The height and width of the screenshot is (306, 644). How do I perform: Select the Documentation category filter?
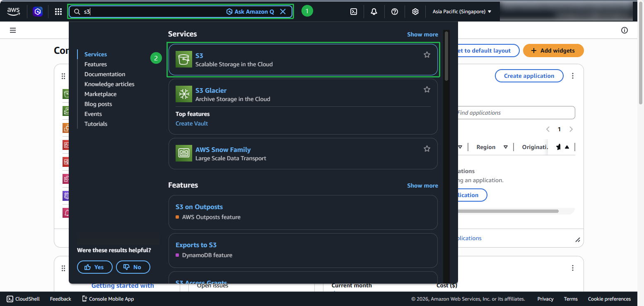105,74
